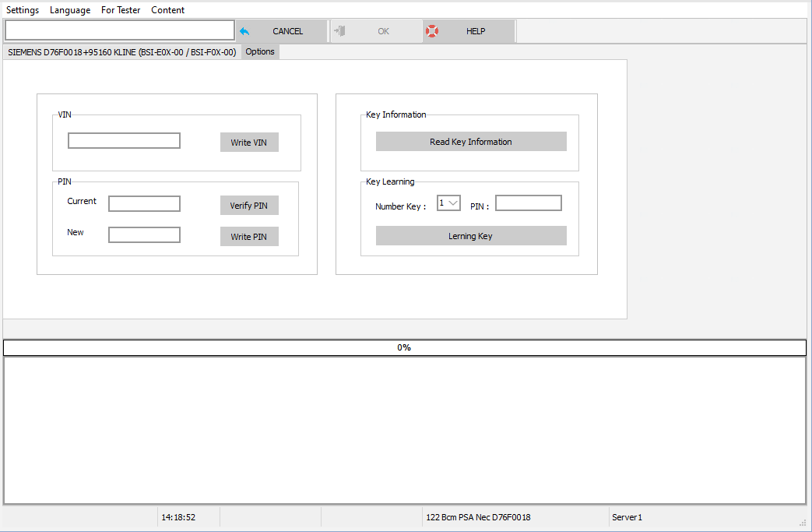Open the Settings menu
This screenshot has height=532, width=812.
22,10
